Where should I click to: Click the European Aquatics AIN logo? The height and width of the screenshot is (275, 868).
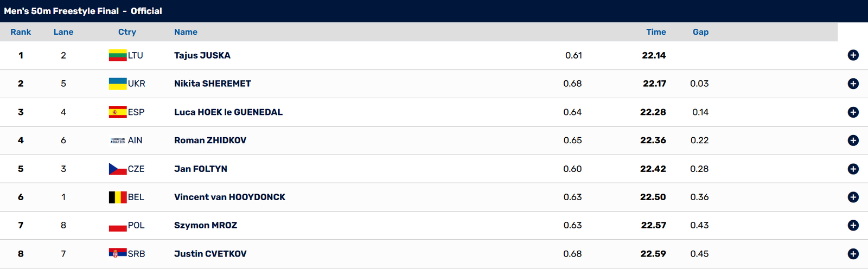click(118, 140)
